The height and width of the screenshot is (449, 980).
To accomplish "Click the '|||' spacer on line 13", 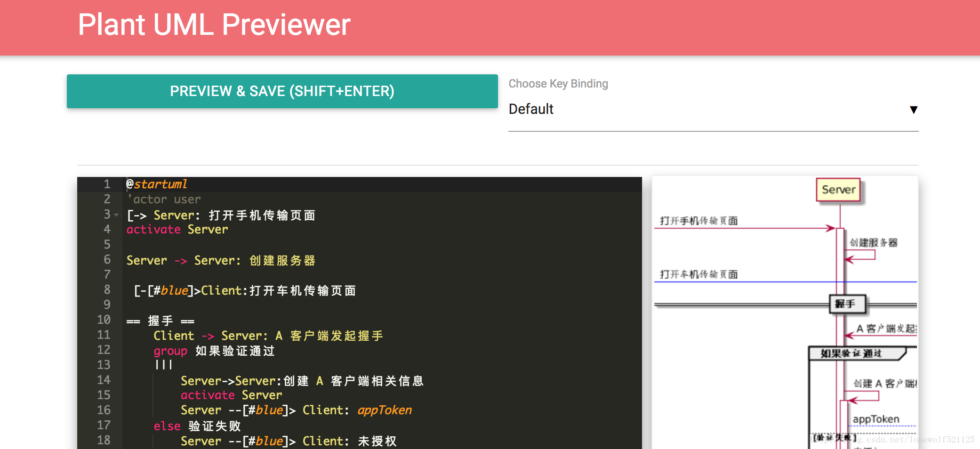I will coord(163,365).
